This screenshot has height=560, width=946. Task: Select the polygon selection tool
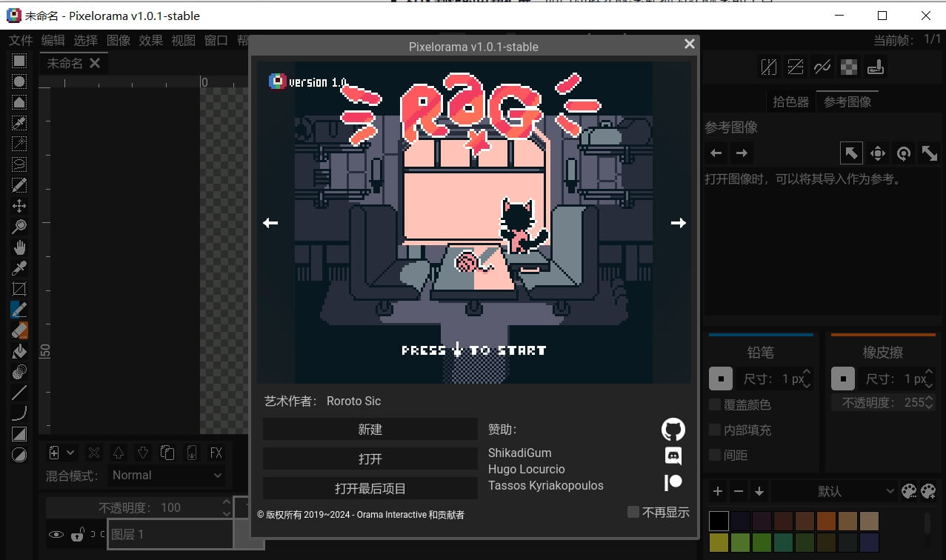(19, 102)
